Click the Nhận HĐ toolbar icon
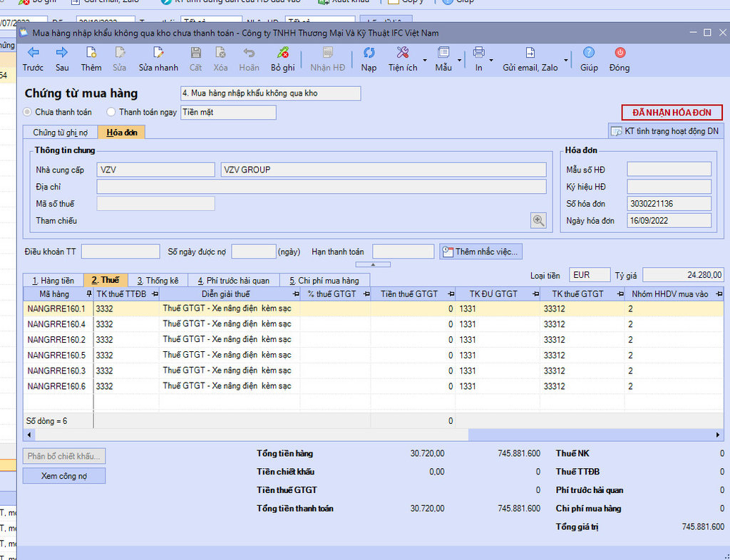 328,53
